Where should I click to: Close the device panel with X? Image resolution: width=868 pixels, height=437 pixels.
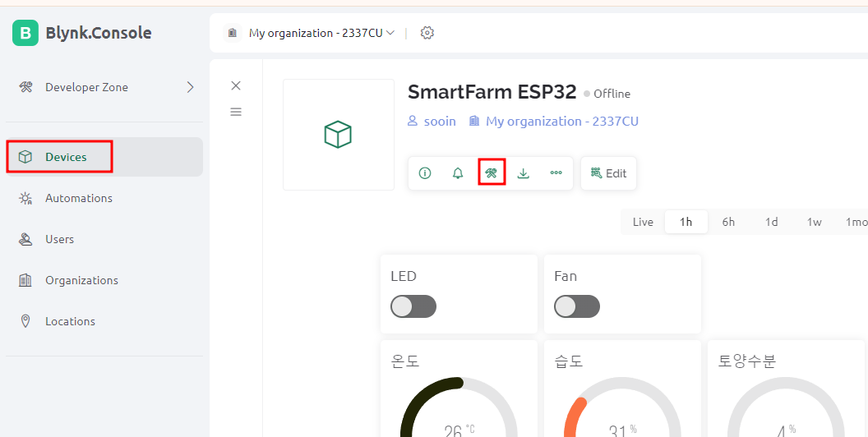pyautogui.click(x=236, y=85)
